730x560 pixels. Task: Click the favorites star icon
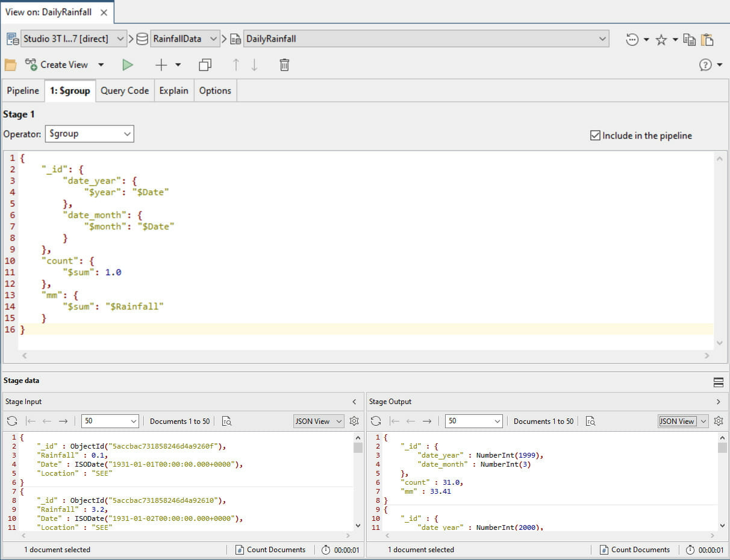click(x=661, y=40)
